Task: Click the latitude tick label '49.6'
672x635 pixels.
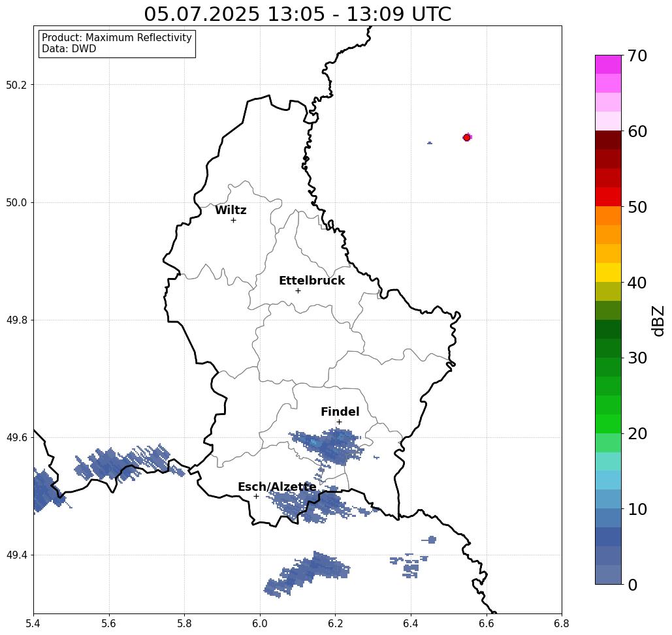Action: 16,438
